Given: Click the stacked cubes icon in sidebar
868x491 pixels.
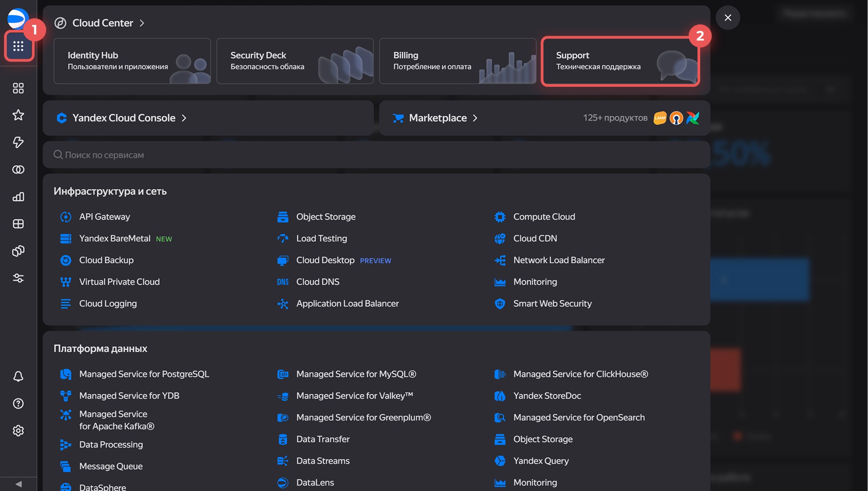Looking at the screenshot, I should 18,251.
